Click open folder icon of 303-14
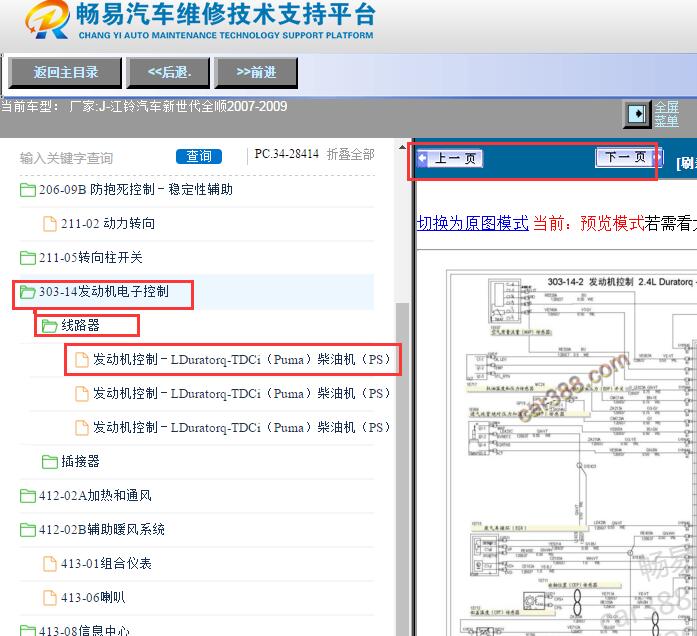The height and width of the screenshot is (636, 697). 28,292
